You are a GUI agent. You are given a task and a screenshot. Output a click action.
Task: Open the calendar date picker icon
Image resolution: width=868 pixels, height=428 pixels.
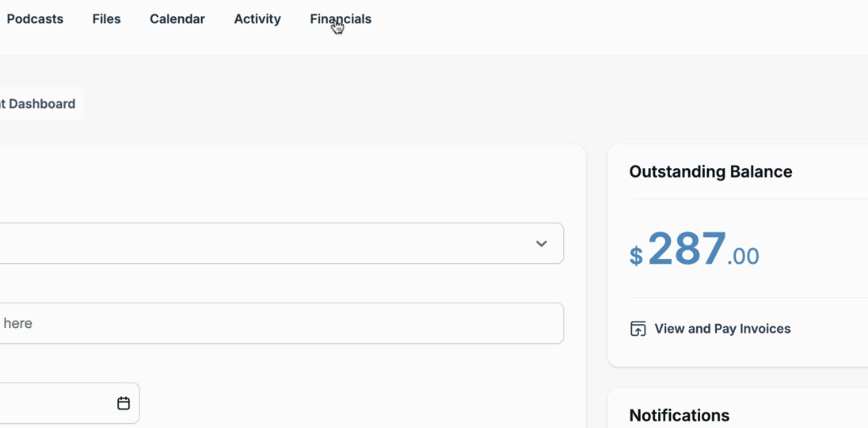pos(123,403)
